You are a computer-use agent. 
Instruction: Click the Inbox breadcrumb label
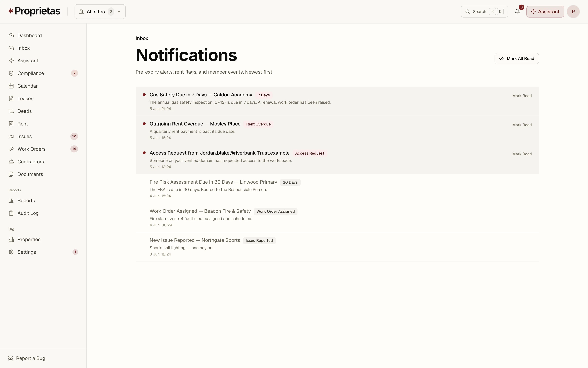pyautogui.click(x=142, y=38)
